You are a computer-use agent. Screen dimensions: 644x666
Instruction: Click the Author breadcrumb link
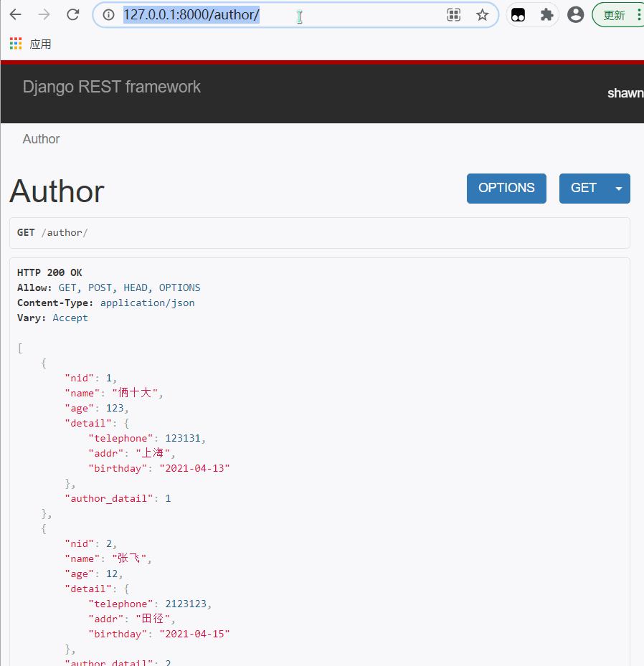[x=41, y=139]
